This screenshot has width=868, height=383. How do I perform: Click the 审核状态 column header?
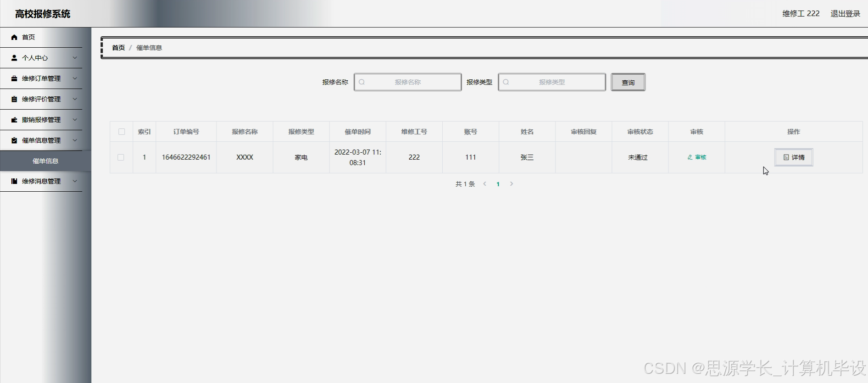[x=640, y=132]
